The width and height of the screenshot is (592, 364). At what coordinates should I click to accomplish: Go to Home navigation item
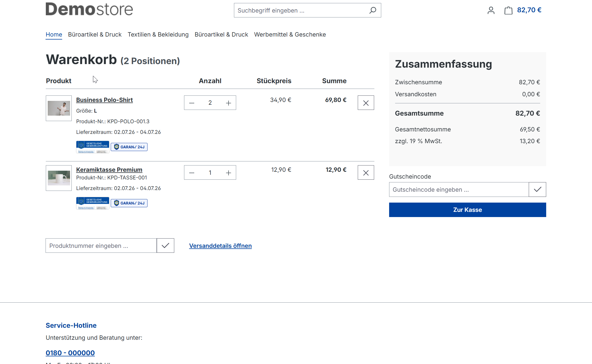54,35
